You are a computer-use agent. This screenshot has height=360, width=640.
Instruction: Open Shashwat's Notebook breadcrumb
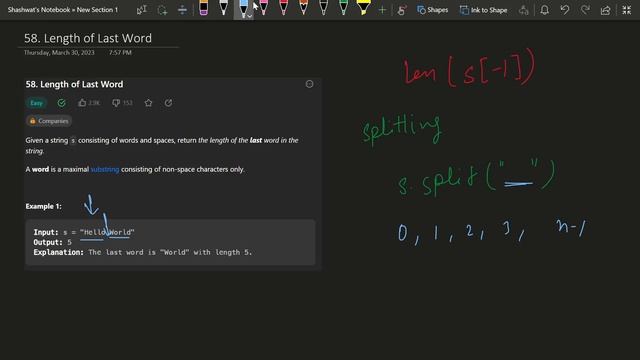click(x=39, y=10)
